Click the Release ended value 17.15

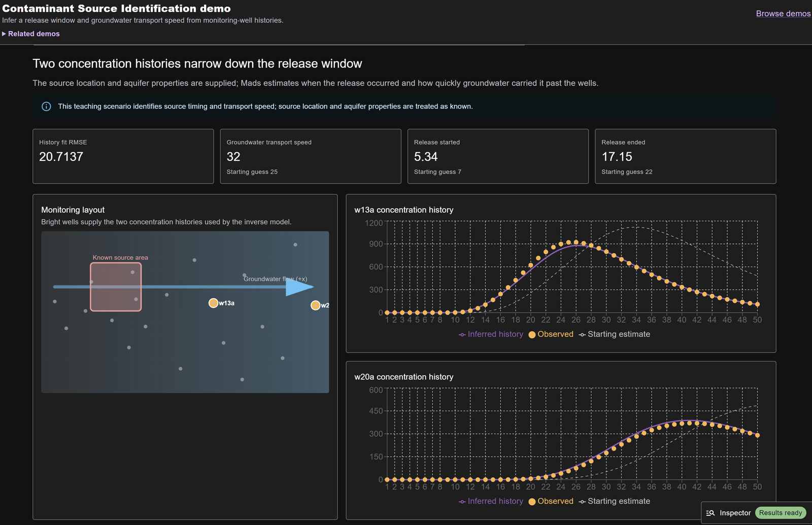(617, 157)
